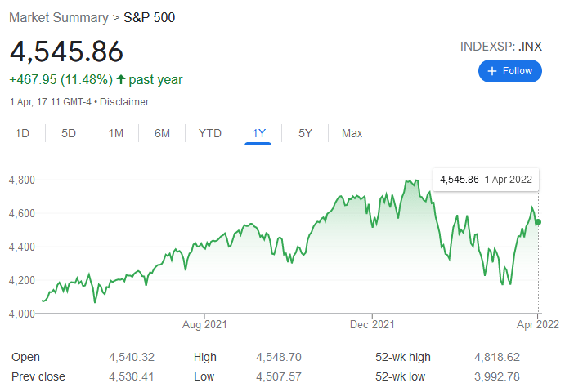This screenshot has height=392, width=565.
Task: Select the 1Y range tab
Action: [x=259, y=133]
